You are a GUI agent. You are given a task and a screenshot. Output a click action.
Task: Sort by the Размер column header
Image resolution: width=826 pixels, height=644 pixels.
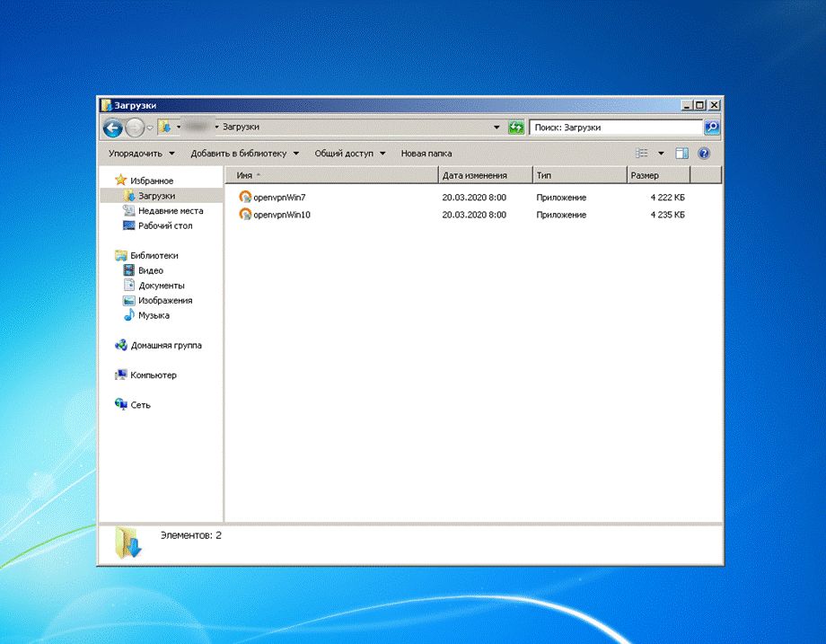[658, 175]
